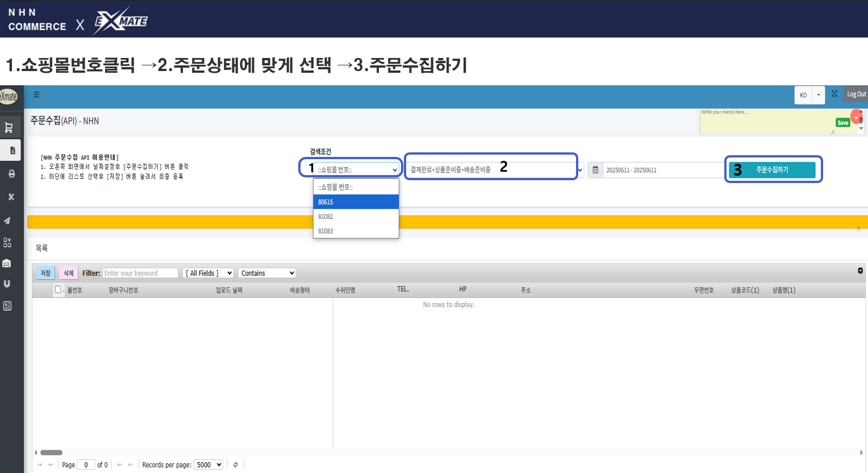
Task: Sort by 수취인명 column header
Action: (345, 290)
